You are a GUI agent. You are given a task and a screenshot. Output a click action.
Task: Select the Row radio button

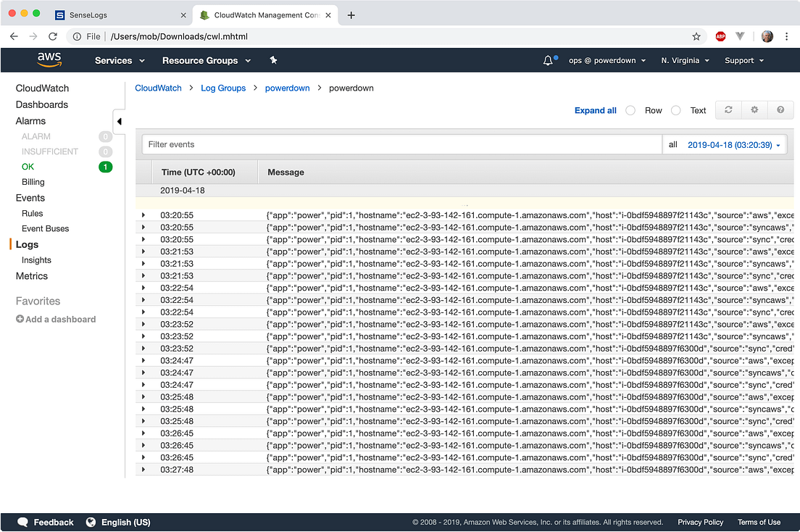click(x=630, y=110)
